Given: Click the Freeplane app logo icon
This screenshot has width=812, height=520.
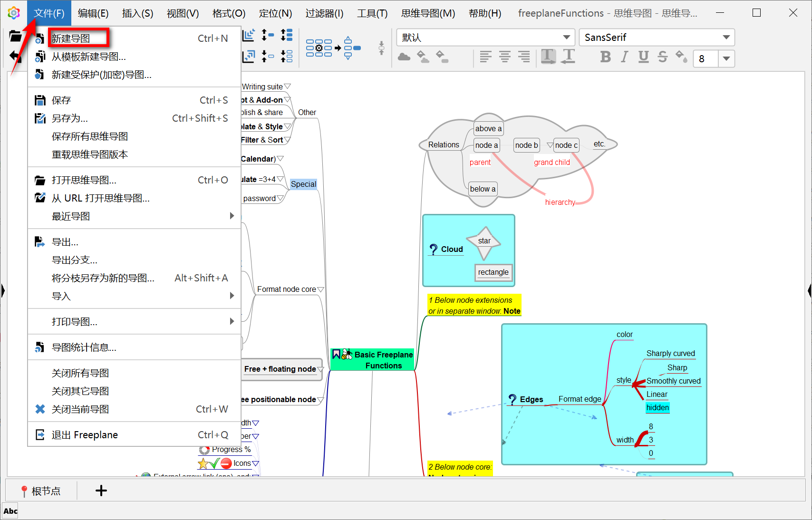Looking at the screenshot, I should click(14, 13).
